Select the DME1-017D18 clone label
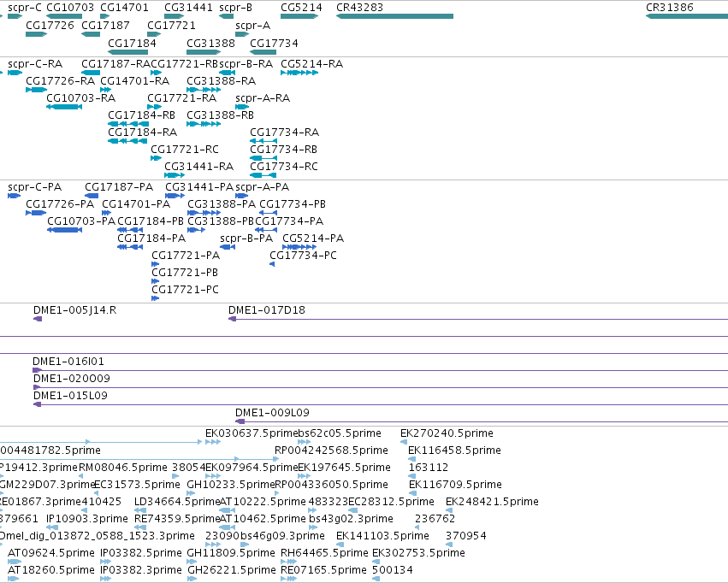 (267, 310)
